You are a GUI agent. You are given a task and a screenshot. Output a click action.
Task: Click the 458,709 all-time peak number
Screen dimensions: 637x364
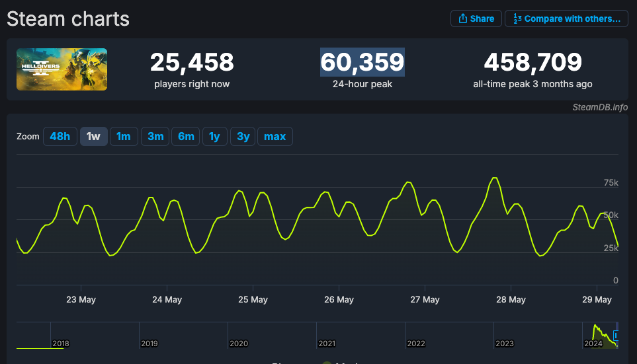[532, 63]
